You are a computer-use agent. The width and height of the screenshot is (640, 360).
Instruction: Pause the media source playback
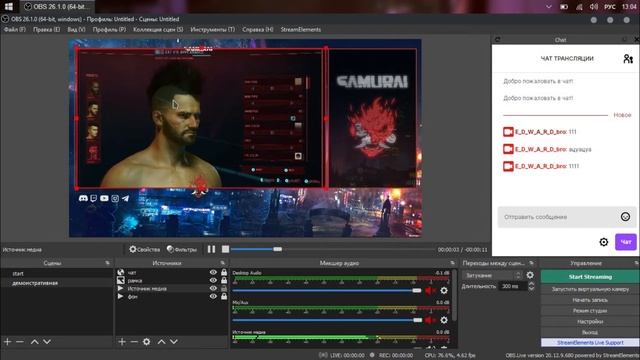211,249
